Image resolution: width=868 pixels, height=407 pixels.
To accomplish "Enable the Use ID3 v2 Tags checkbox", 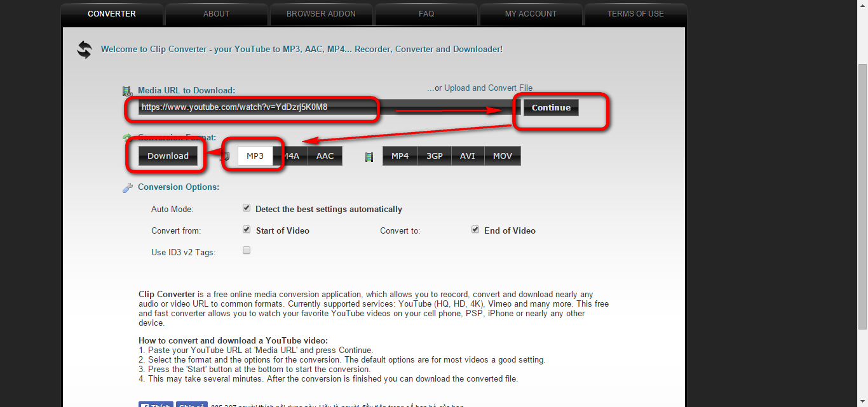I will point(247,251).
